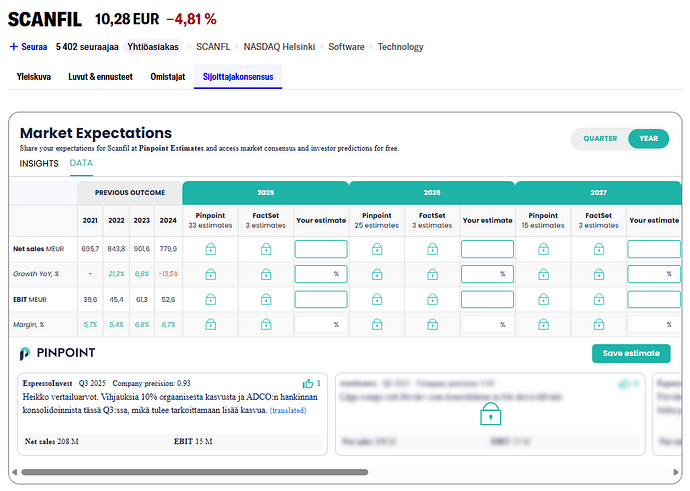The image size is (690, 491).
Task: Show the INSIGHTS tab in Market Expectations
Action: click(x=39, y=163)
